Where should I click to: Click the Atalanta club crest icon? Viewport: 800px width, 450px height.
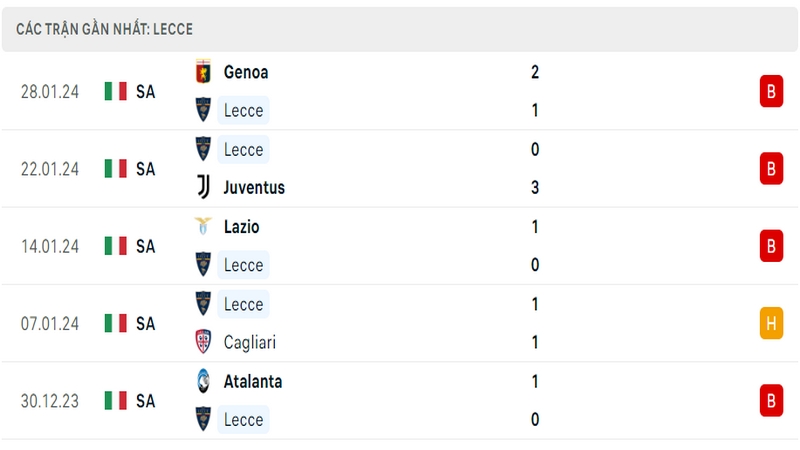coord(203,381)
